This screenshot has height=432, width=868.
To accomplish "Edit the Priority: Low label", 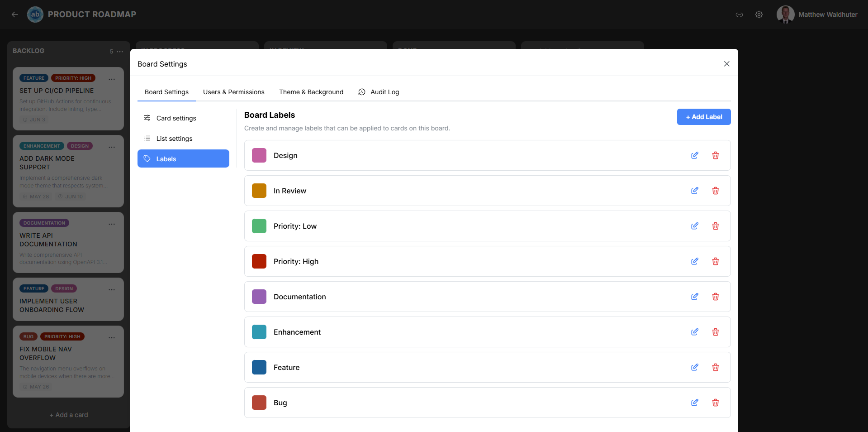I will 695,226.
